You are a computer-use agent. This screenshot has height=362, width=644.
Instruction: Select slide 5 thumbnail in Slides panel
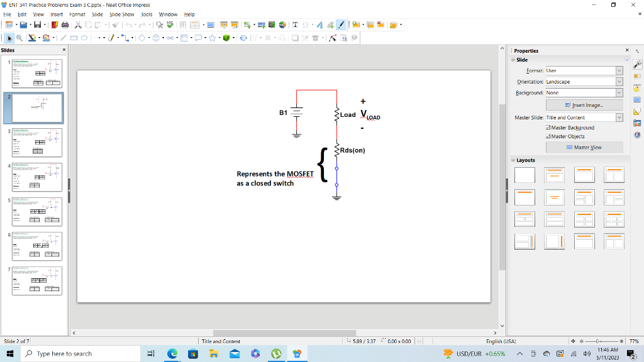[36, 211]
